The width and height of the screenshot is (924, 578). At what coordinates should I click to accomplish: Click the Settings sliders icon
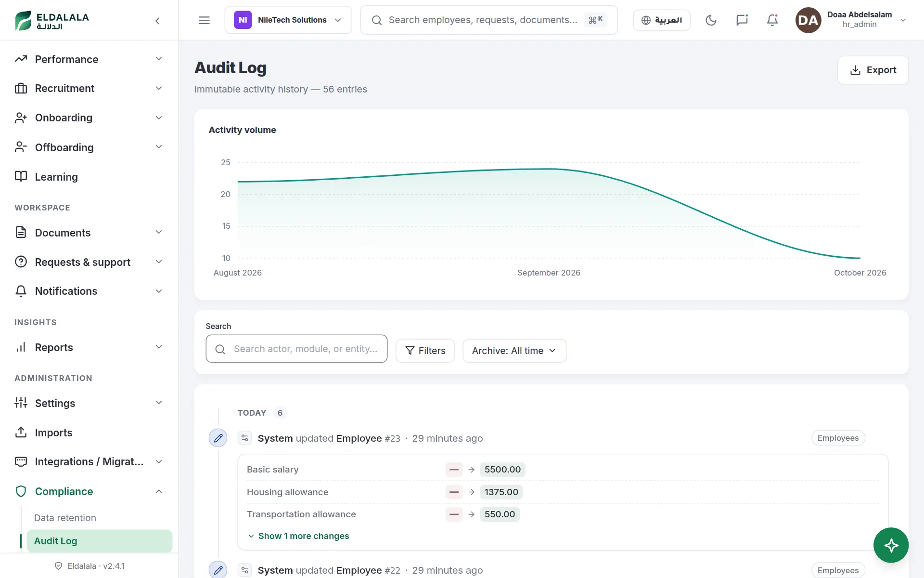coord(21,403)
